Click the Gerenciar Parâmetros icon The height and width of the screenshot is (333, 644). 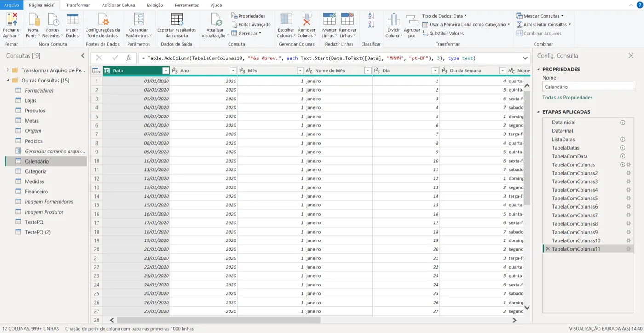(x=138, y=20)
